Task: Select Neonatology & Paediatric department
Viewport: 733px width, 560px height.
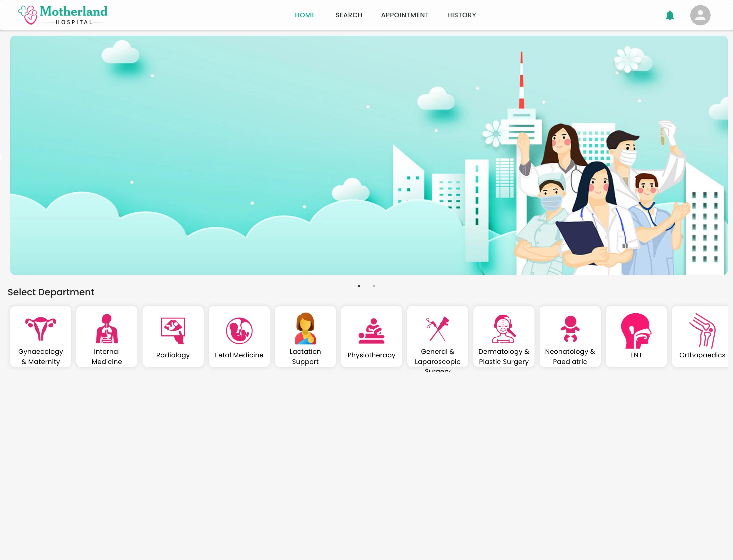Action: tap(570, 336)
